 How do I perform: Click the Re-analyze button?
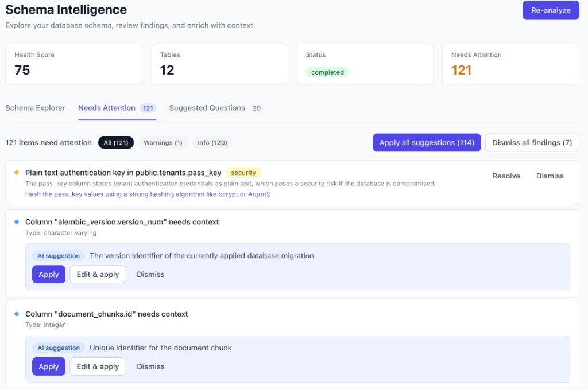click(550, 10)
